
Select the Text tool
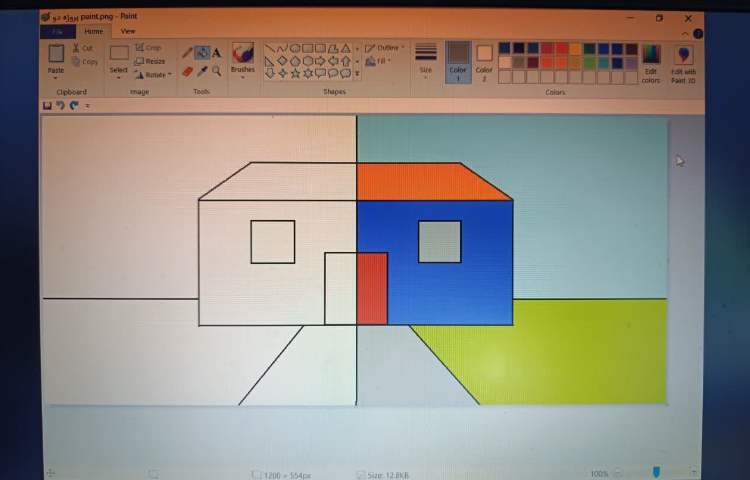[217, 53]
